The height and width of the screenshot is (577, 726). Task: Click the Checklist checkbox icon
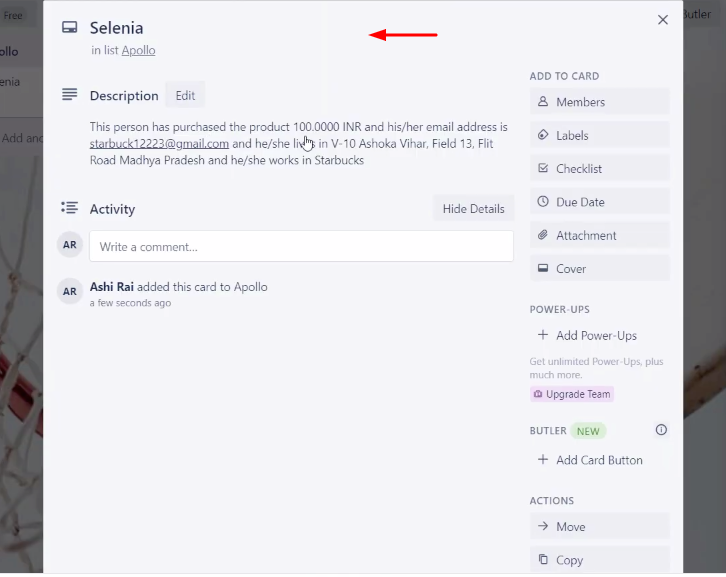(x=543, y=168)
